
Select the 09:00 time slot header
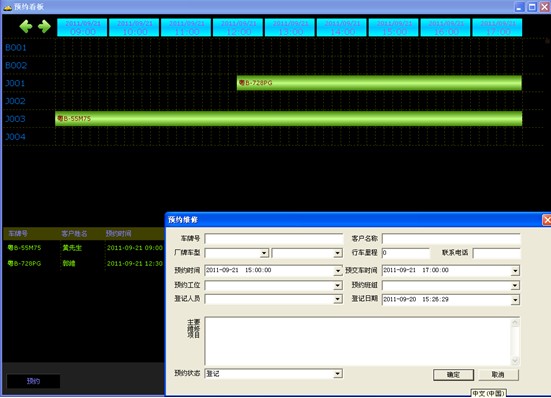tap(82, 27)
